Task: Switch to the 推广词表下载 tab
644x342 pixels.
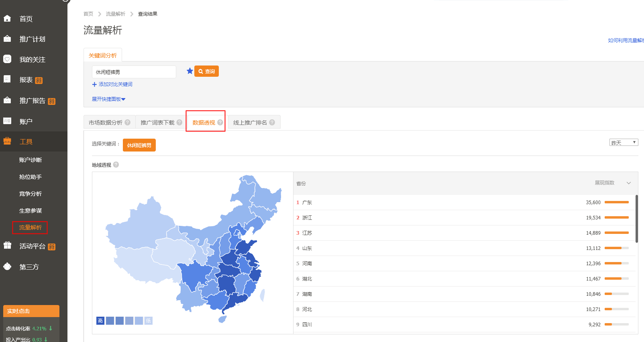Action: pyautogui.click(x=157, y=123)
